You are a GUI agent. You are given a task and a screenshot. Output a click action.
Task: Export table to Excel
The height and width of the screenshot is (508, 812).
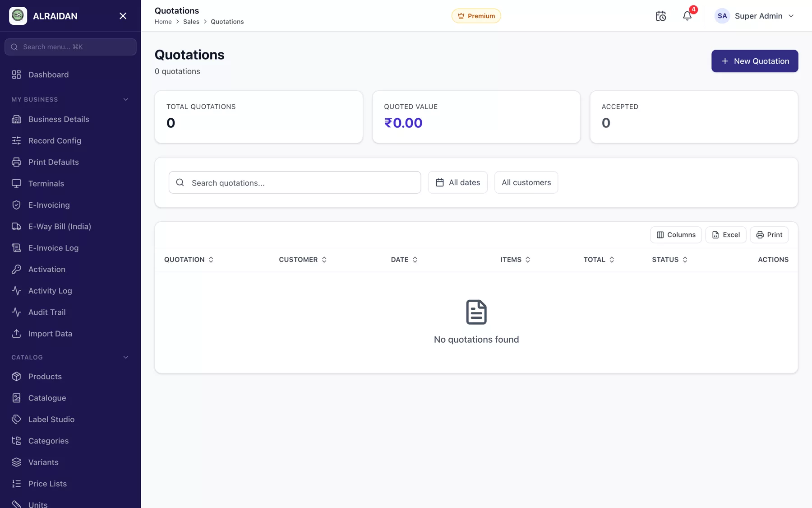coord(726,235)
